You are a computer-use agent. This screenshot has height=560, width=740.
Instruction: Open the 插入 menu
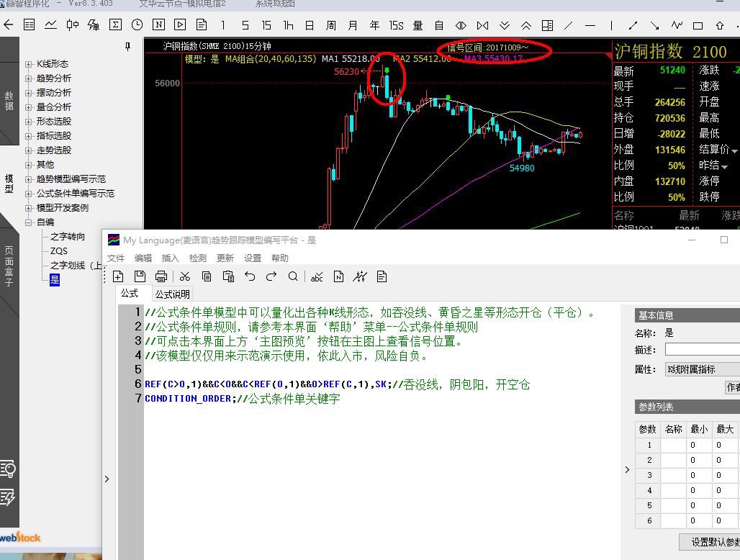click(x=171, y=258)
